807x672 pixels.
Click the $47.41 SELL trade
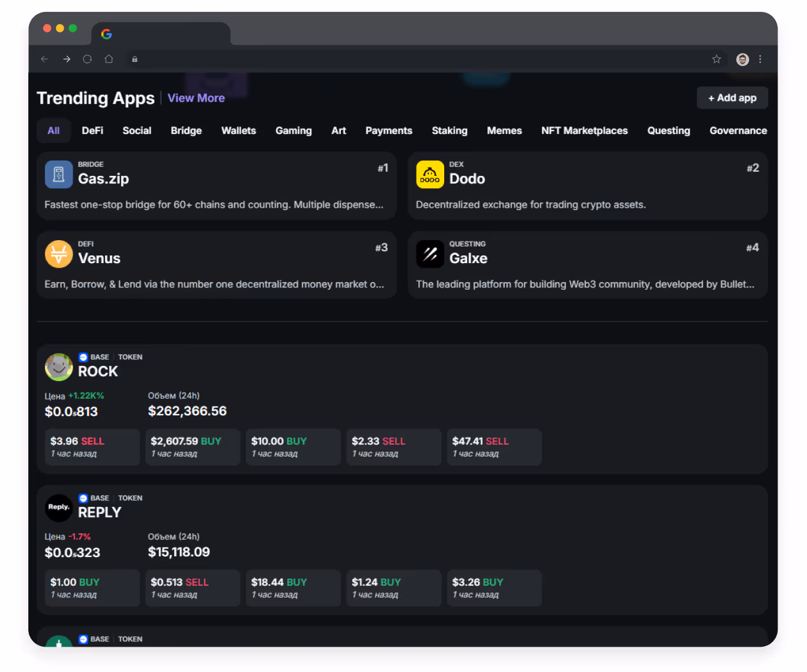[494, 447]
